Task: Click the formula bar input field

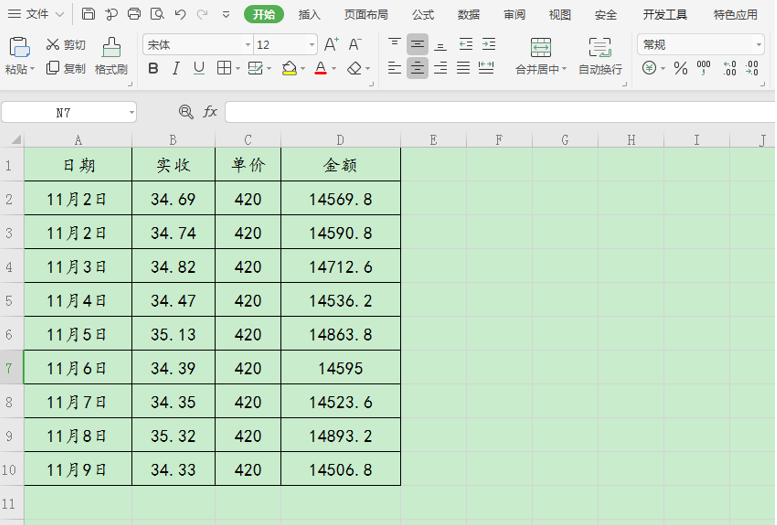Action: (x=500, y=112)
